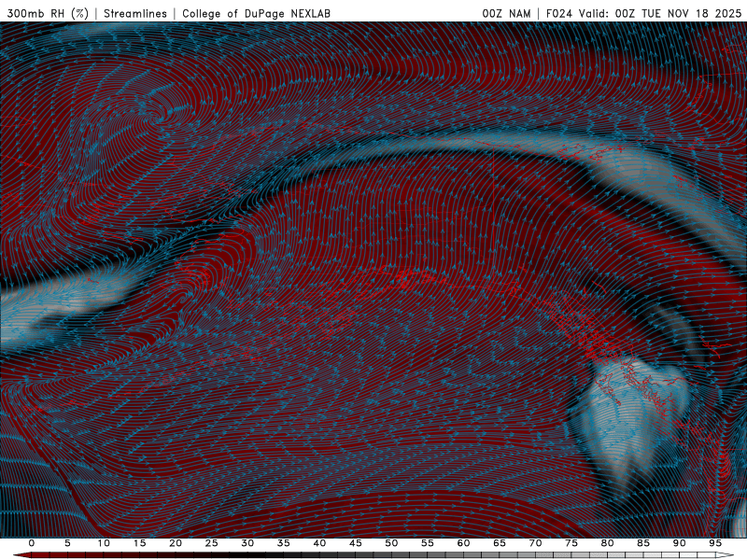Screen dimensions: 747x560
Task: Click the 'Streamlines' header label
Action: pyautogui.click(x=135, y=14)
